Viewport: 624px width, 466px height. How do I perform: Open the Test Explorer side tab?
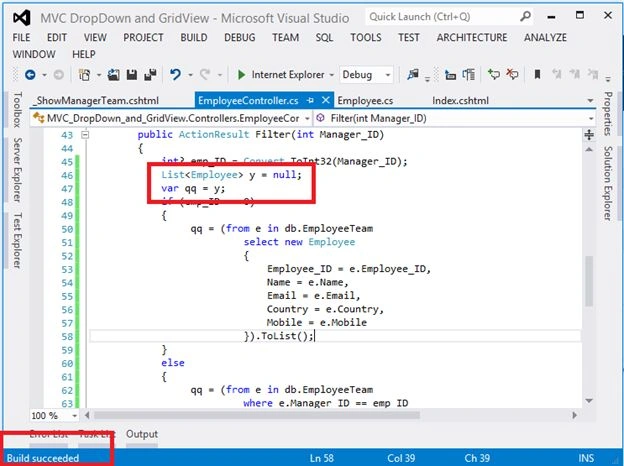[17, 240]
